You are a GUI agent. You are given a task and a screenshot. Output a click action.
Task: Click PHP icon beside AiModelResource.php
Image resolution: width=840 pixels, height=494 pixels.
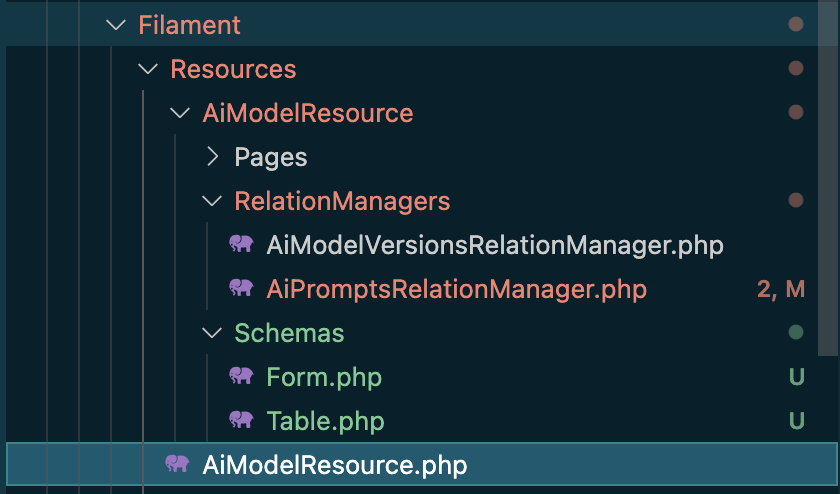pyautogui.click(x=177, y=465)
